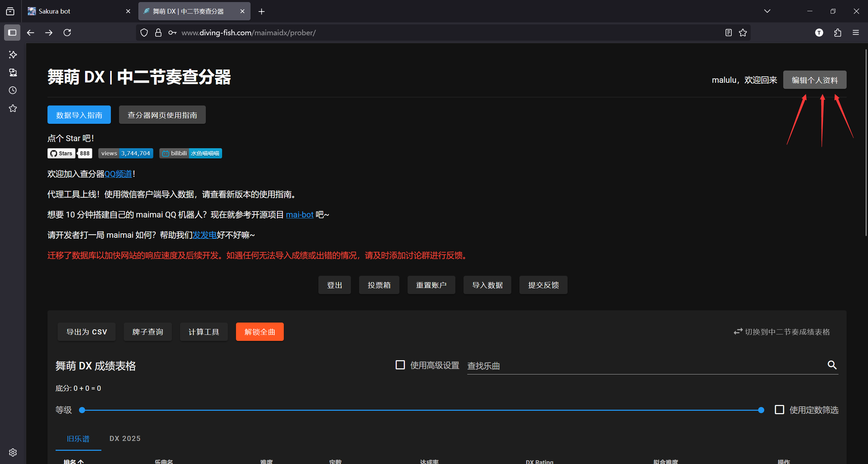Click the 解锁全曲 orange button
Screen dimensions: 868x464
260,332
